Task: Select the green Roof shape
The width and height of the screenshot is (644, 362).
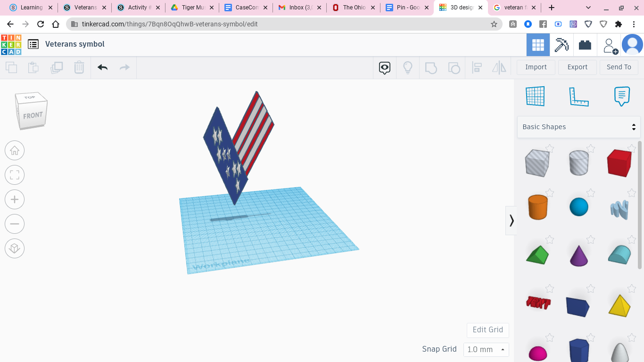Action: 537,255
